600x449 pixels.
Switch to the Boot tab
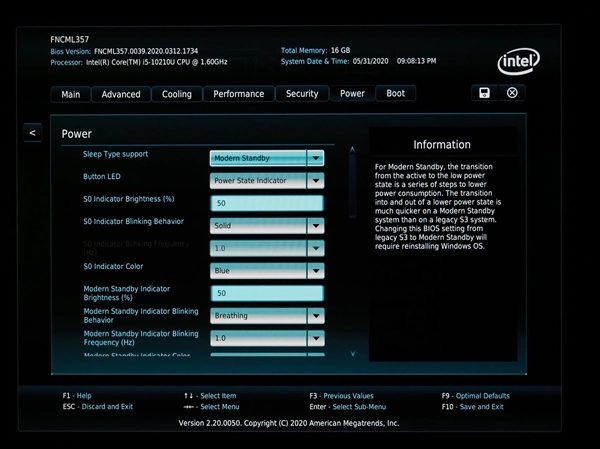coord(396,93)
